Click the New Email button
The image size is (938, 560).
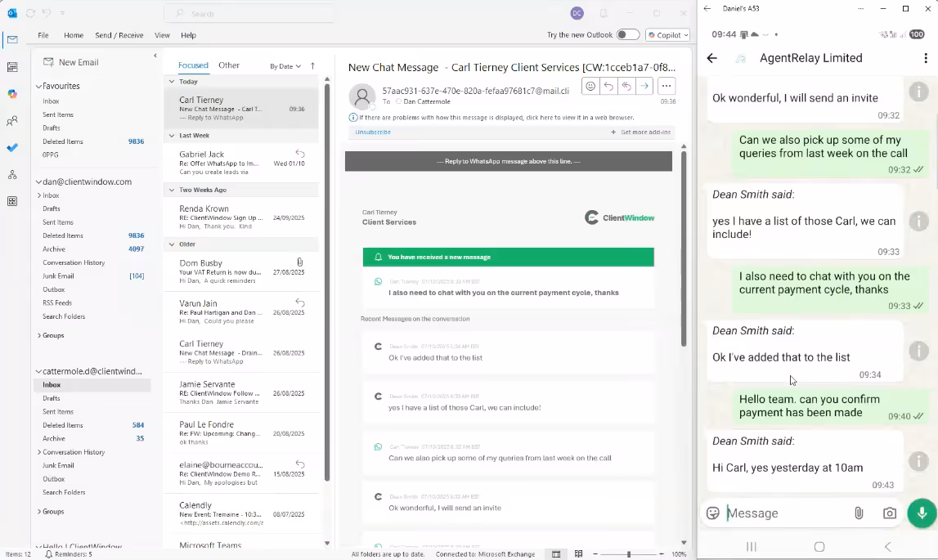coord(71,62)
